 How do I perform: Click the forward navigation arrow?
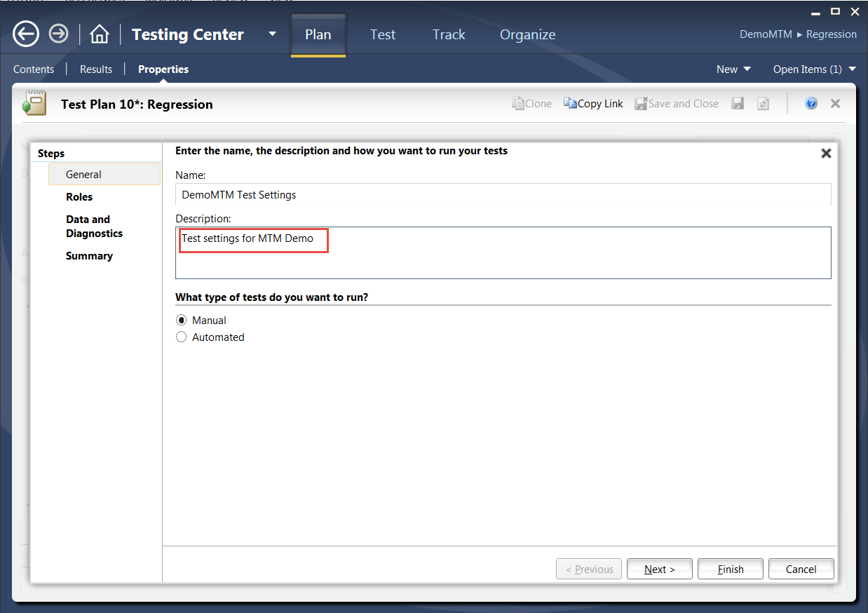point(58,33)
